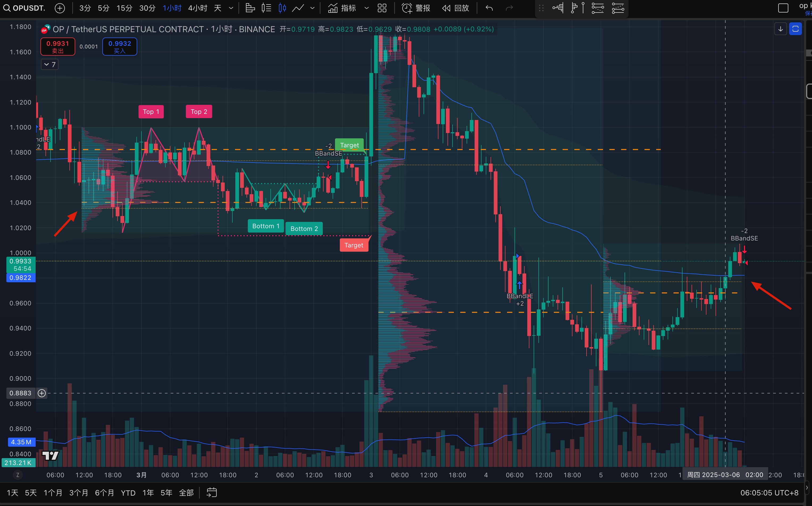The height and width of the screenshot is (506, 812).
Task: Click the 0.8883 price plus marker
Action: 42,393
